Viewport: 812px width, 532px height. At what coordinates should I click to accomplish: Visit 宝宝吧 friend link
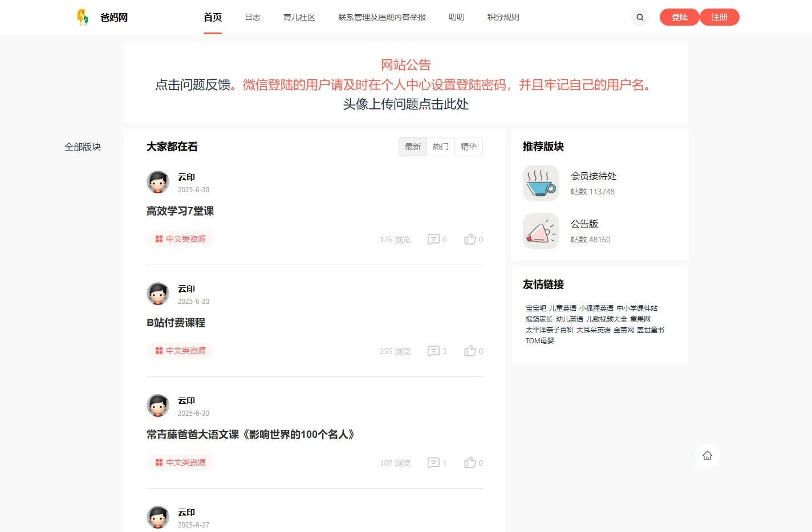pos(536,308)
